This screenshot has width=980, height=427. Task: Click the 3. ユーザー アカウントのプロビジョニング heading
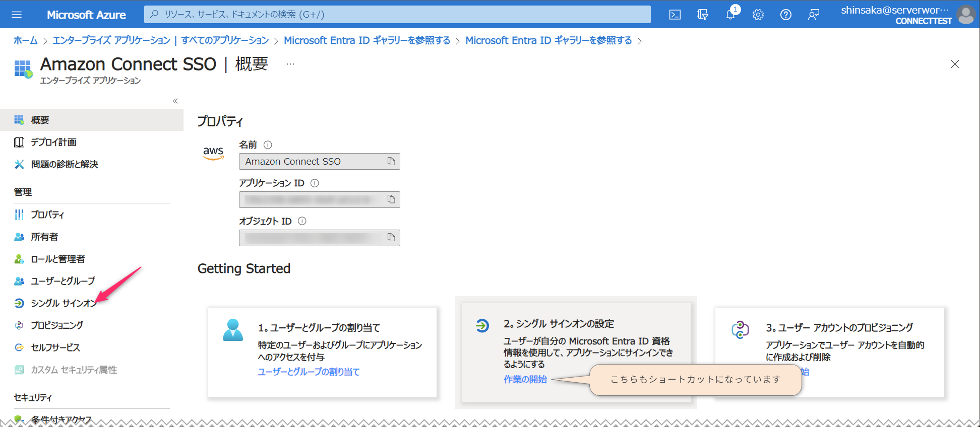pos(839,328)
